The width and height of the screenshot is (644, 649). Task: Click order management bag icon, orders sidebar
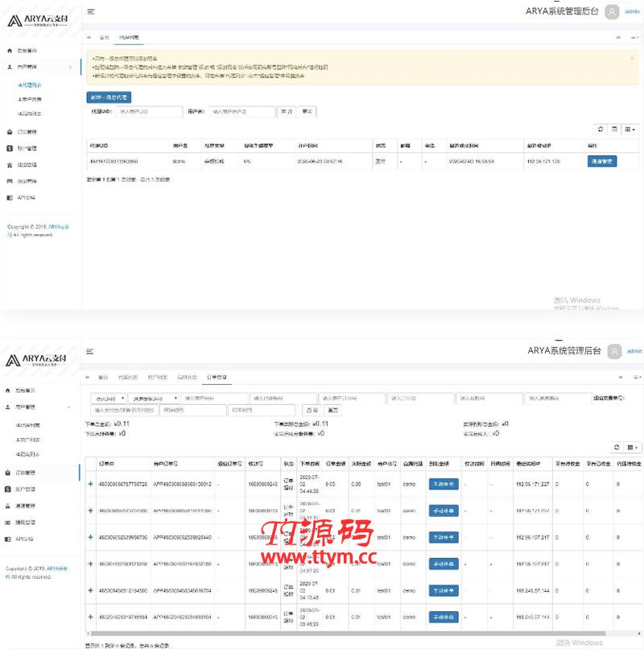coord(7,473)
